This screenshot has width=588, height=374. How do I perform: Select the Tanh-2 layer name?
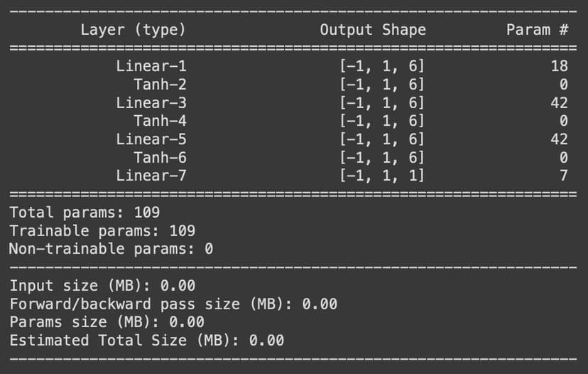160,85
